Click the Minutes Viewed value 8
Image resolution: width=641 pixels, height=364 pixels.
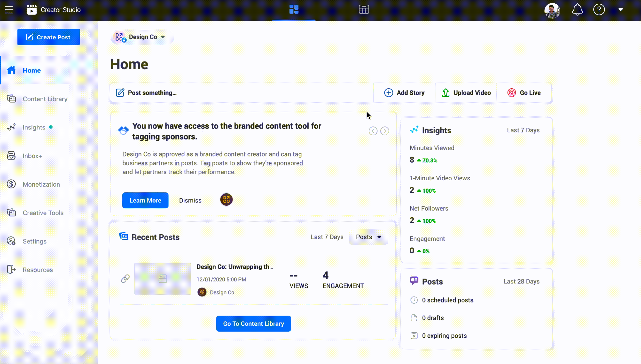[412, 160]
